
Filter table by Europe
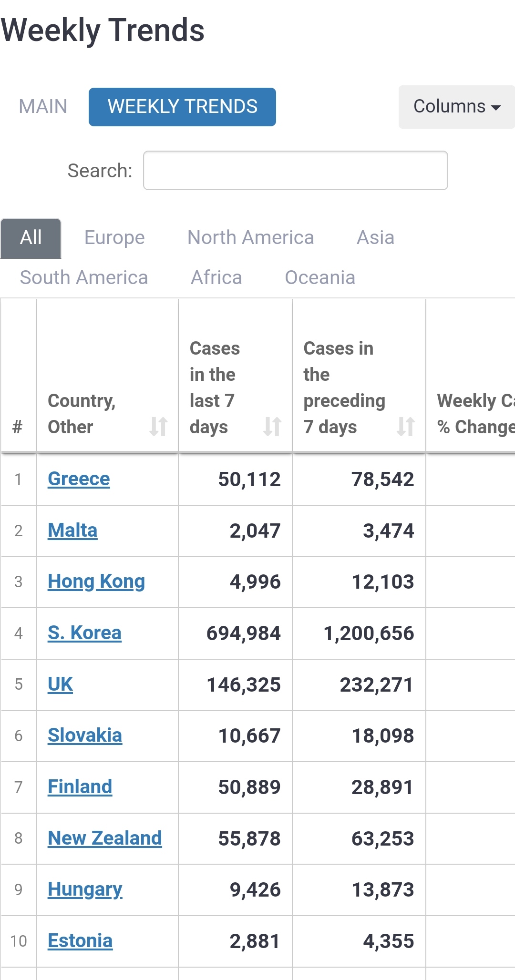(x=114, y=238)
